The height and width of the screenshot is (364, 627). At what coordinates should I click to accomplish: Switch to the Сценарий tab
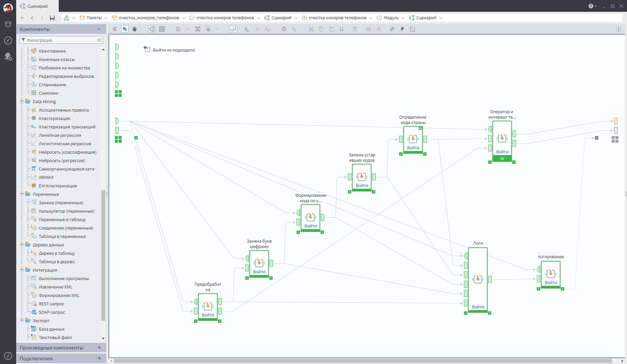(x=37, y=6)
